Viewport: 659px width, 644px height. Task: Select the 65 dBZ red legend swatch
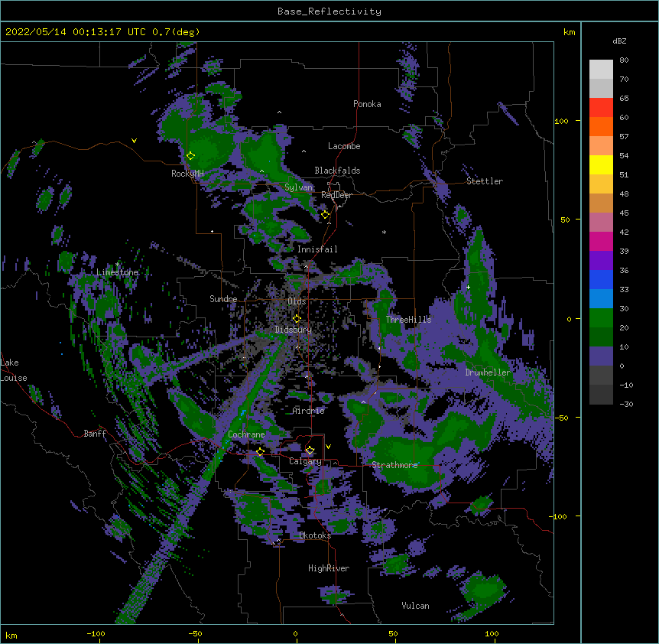(x=601, y=108)
